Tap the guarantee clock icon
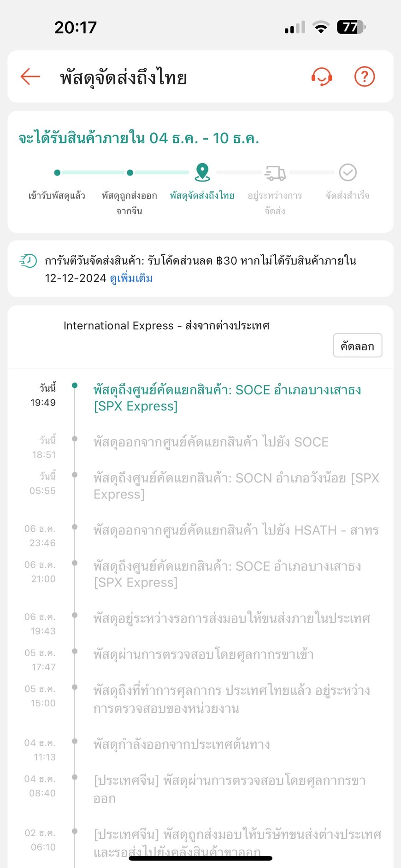401x868 pixels. pyautogui.click(x=29, y=261)
